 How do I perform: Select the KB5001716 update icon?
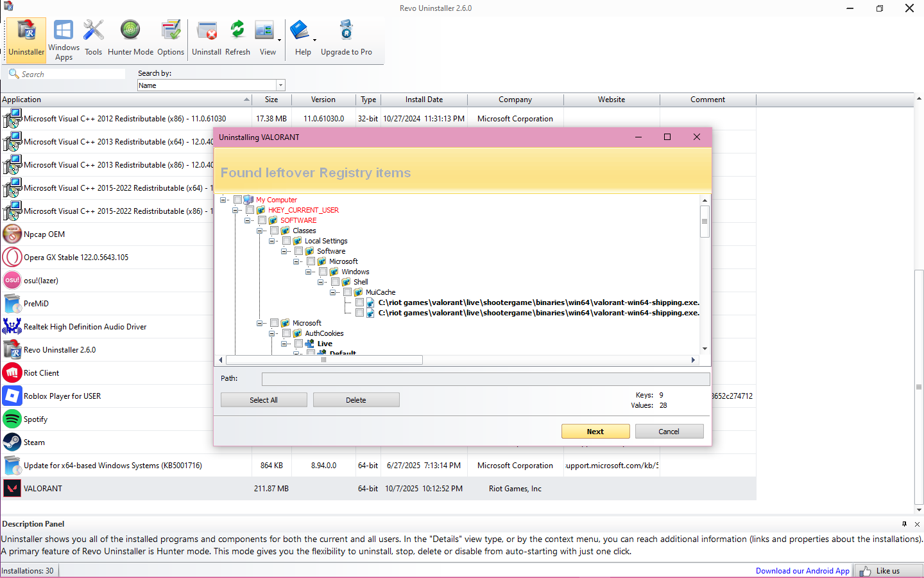(x=12, y=466)
